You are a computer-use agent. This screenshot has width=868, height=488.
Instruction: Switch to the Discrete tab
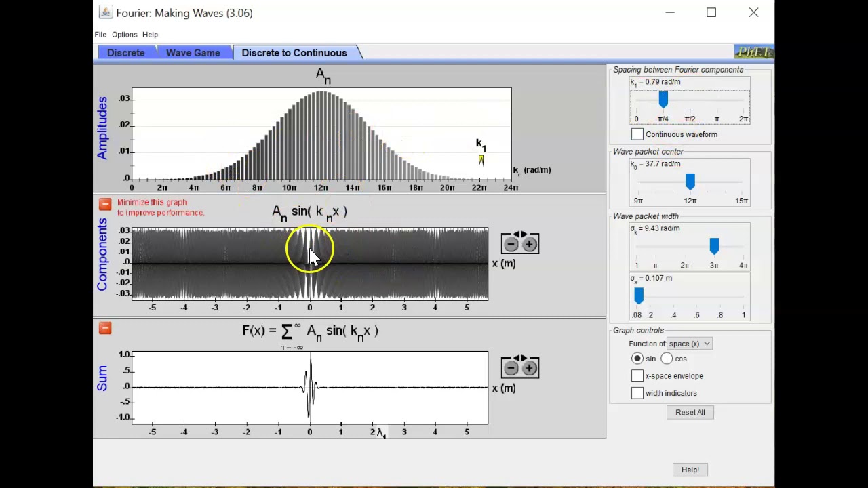point(125,53)
